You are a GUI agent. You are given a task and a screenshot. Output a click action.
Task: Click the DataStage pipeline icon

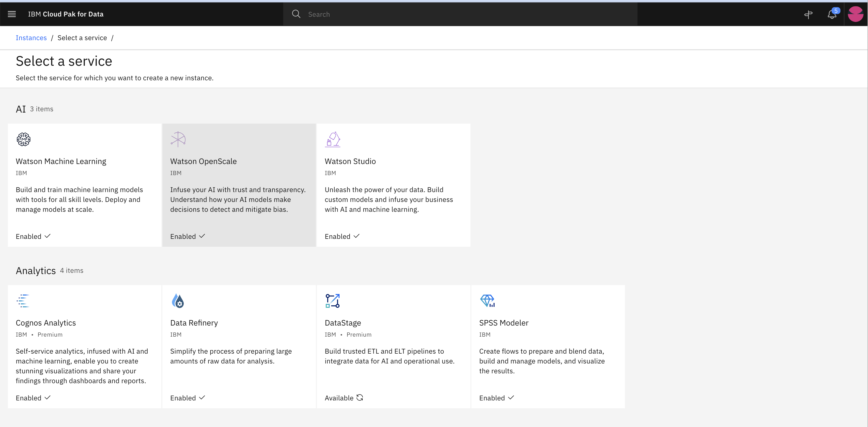[x=333, y=300]
